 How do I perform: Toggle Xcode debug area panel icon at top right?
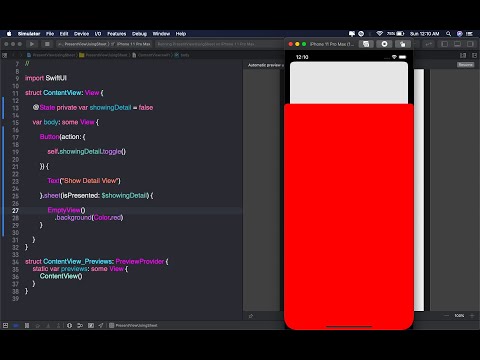pyautogui.click(x=457, y=44)
